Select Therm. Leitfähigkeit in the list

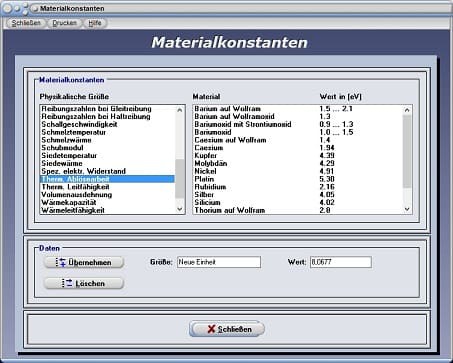pos(107,187)
